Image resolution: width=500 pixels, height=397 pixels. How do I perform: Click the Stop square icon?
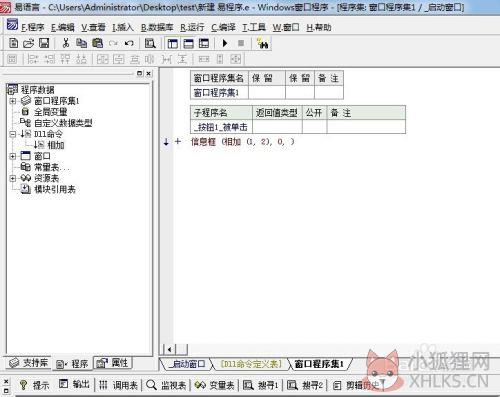point(241,43)
